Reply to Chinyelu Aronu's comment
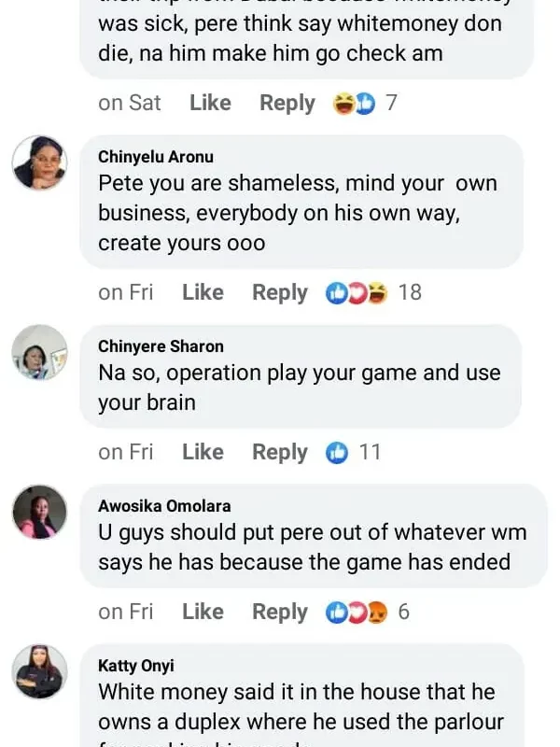This screenshot has width=560, height=747. 280,293
